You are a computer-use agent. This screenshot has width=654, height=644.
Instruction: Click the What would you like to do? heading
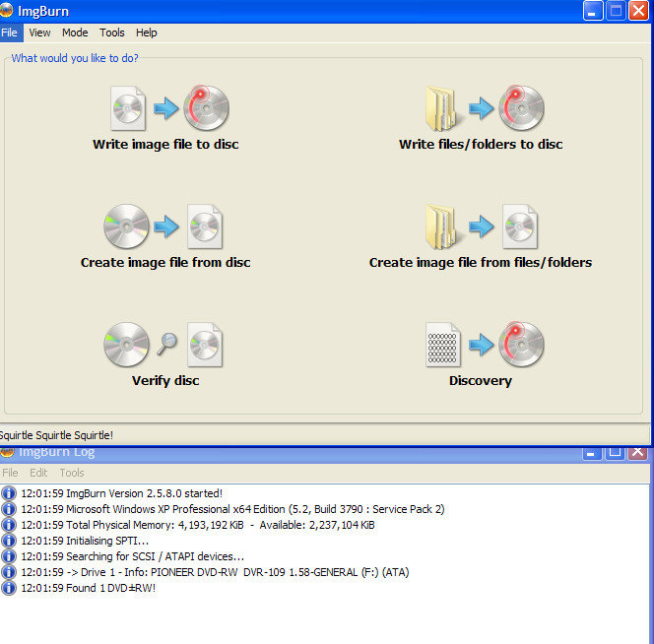pos(75,58)
